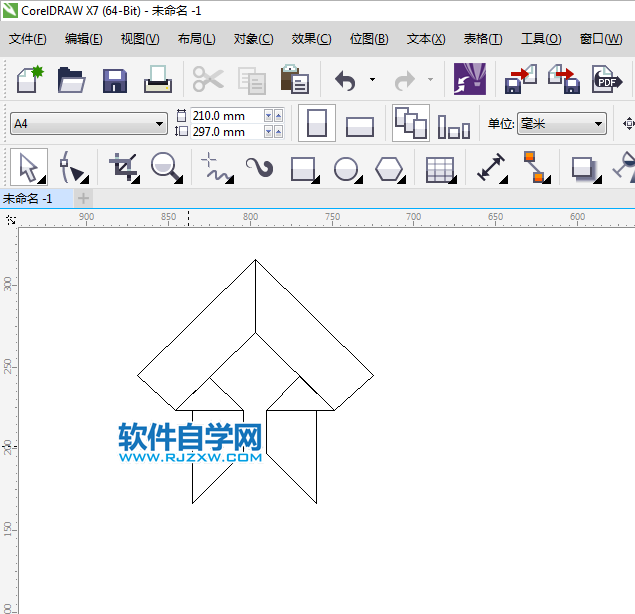This screenshot has width=635, height=614.
Task: Select the Pick tool arrow
Action: click(x=29, y=167)
